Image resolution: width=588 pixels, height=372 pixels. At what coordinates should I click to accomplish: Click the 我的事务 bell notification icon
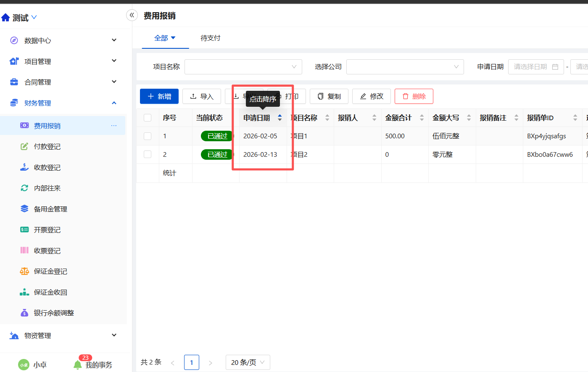click(78, 364)
